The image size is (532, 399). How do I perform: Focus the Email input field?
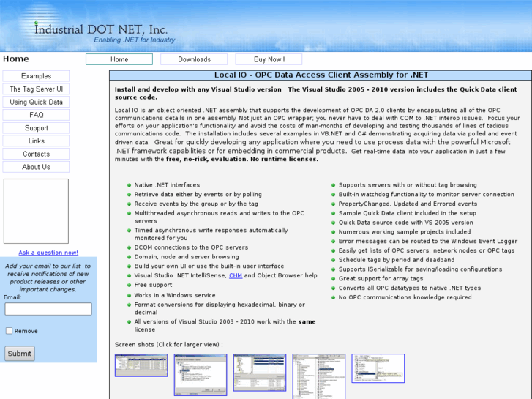48,309
